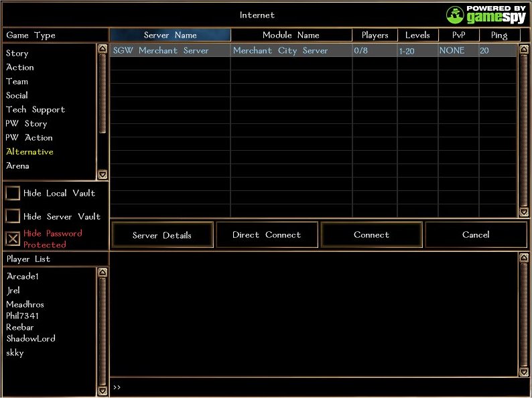Select player Phil7341
532x398 pixels.
tap(22, 316)
